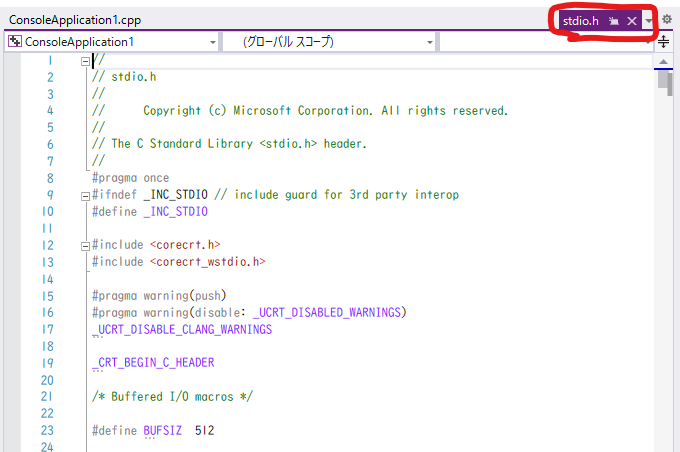
Task: Close the stdio.h tab
Action: click(632, 21)
